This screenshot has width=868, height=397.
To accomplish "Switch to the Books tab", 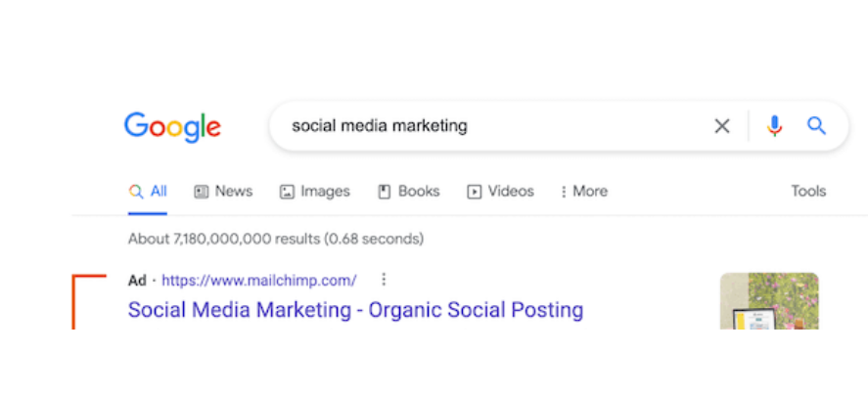I will pyautogui.click(x=419, y=192).
